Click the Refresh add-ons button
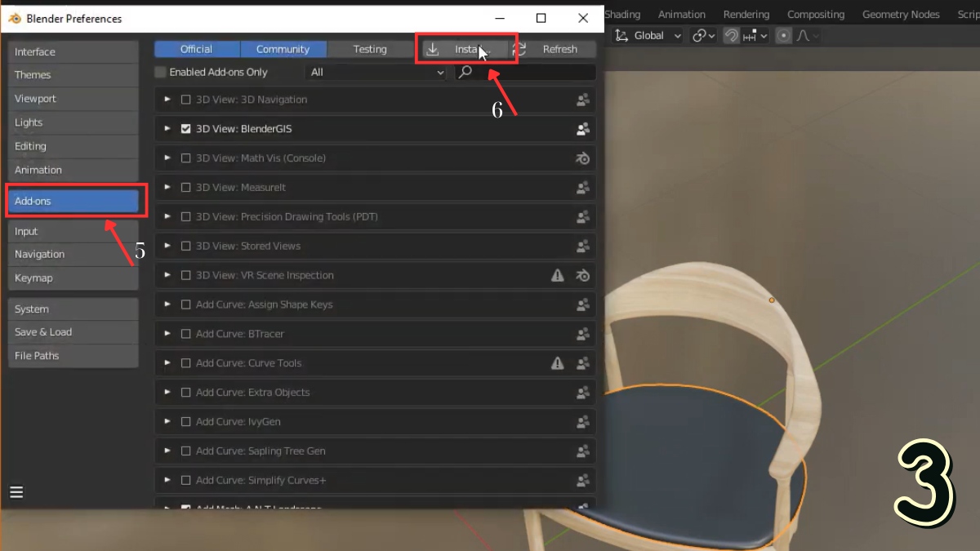 (x=553, y=49)
